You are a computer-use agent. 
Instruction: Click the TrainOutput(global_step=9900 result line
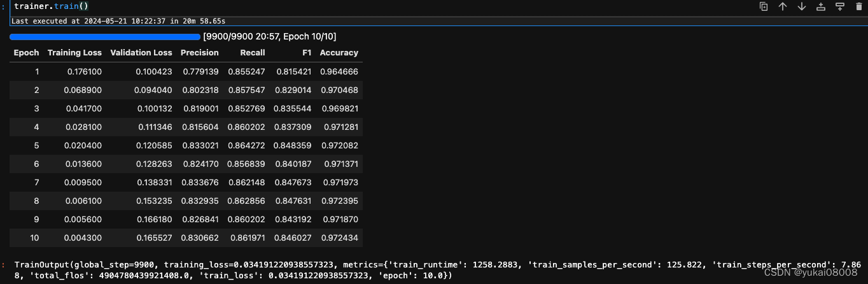coord(437,264)
